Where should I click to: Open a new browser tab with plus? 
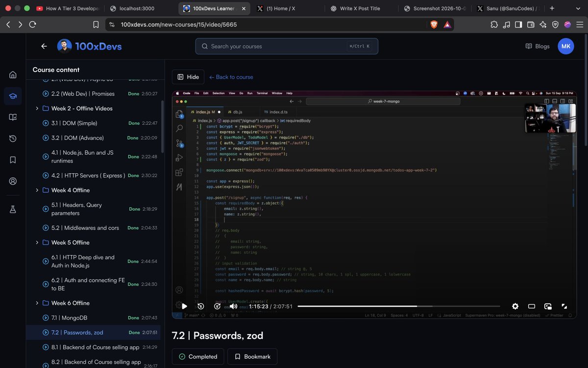click(552, 8)
